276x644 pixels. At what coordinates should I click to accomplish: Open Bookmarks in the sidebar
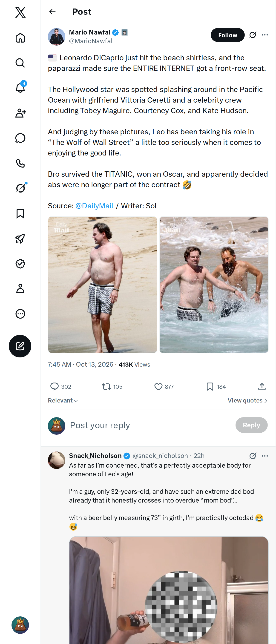coord(20,213)
